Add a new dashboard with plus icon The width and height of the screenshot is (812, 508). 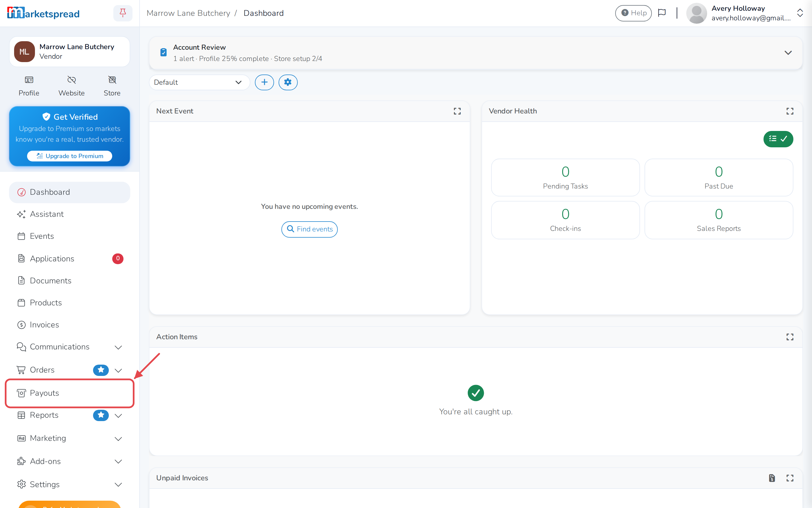pos(264,82)
